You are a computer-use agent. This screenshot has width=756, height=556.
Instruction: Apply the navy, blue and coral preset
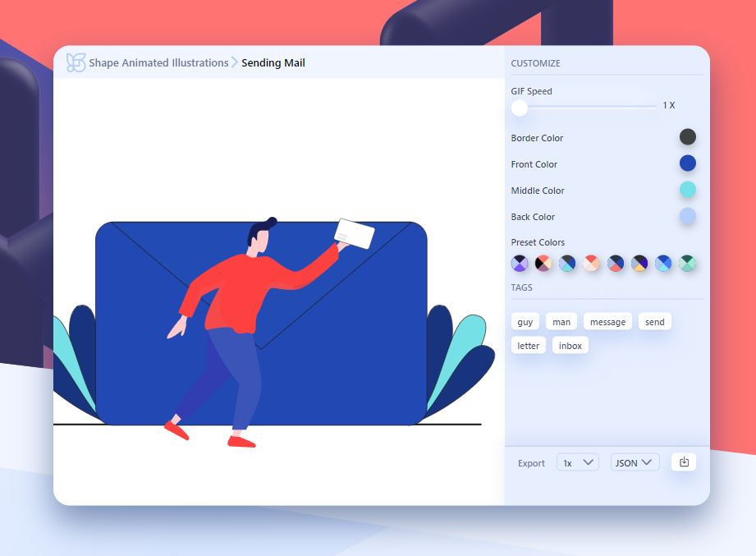point(615,264)
